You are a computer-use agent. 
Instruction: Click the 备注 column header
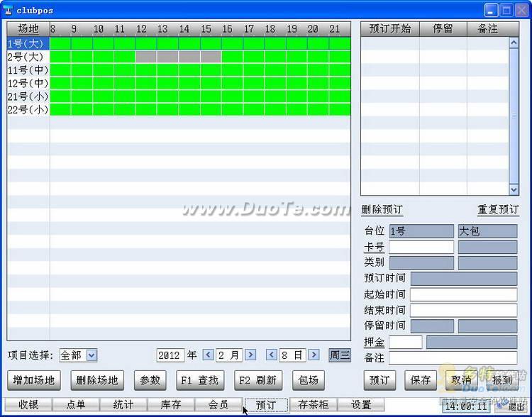[493, 29]
